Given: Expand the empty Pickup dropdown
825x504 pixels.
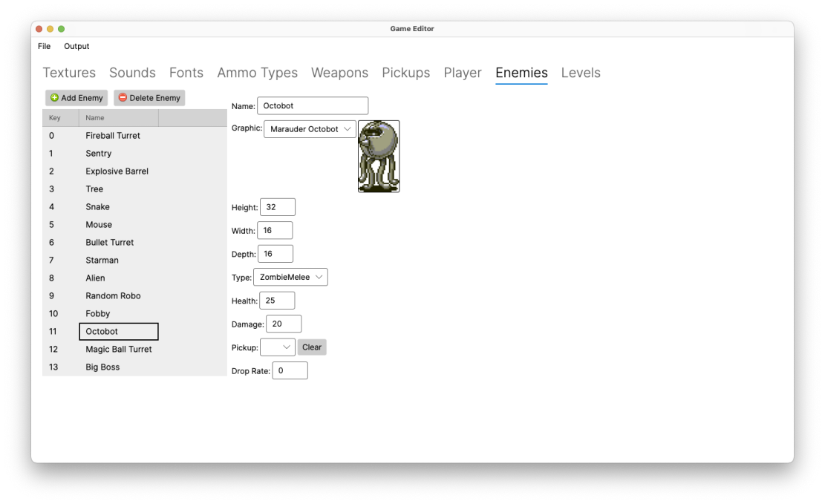Looking at the screenshot, I should click(x=277, y=347).
